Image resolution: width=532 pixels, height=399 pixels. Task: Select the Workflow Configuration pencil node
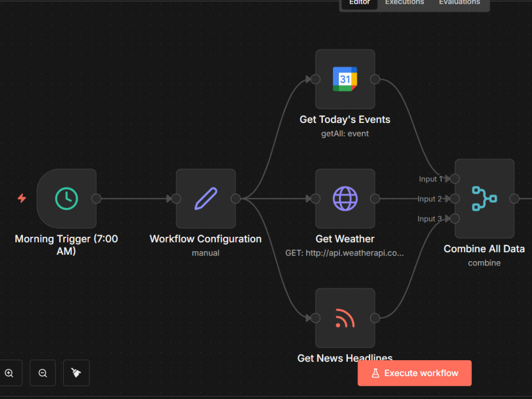click(x=205, y=198)
